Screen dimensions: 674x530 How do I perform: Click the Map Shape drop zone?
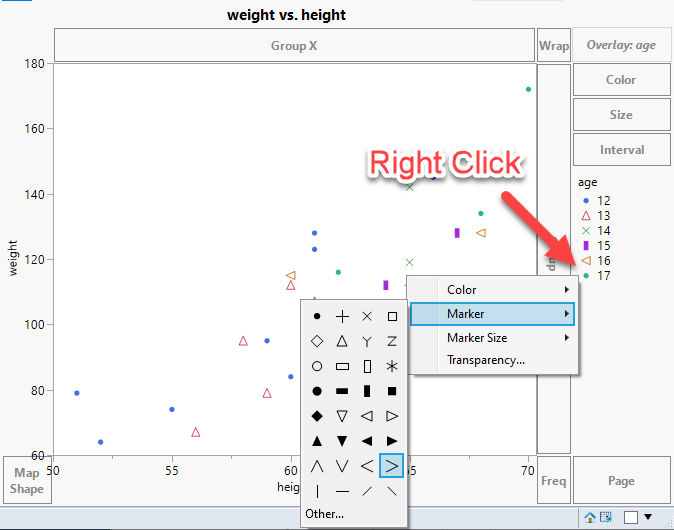pyautogui.click(x=27, y=480)
